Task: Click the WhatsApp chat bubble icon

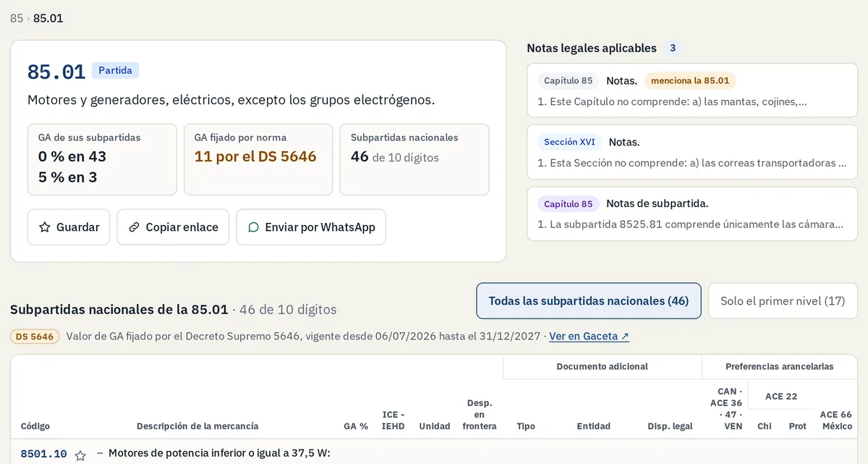Action: [x=253, y=227]
